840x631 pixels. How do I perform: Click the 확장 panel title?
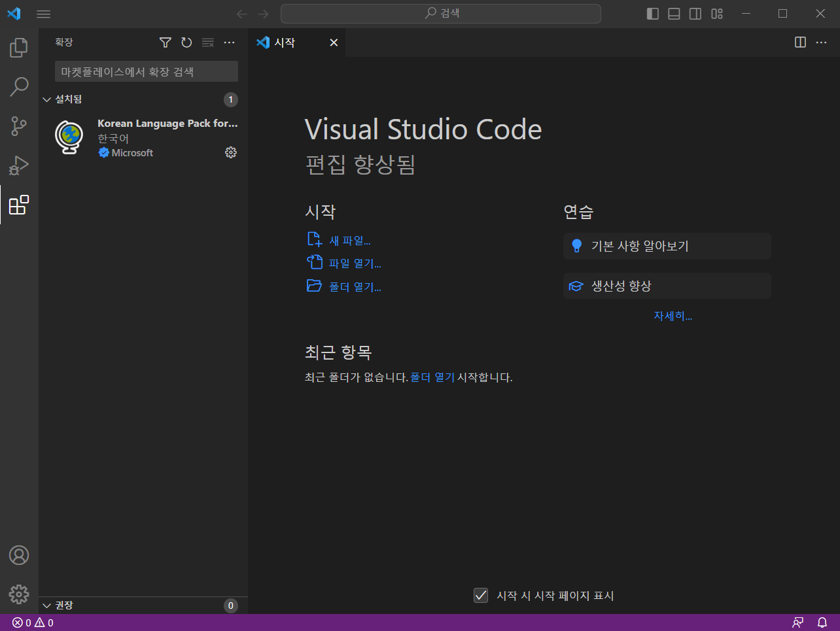click(64, 43)
